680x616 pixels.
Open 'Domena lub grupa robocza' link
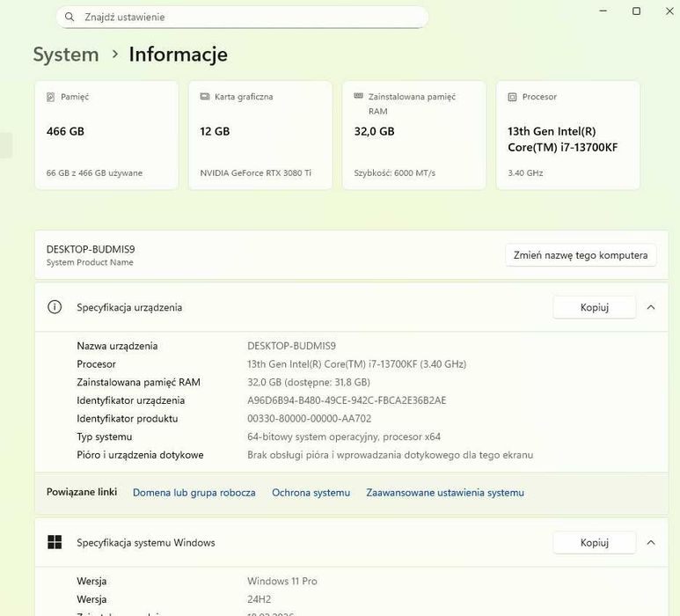tap(194, 493)
